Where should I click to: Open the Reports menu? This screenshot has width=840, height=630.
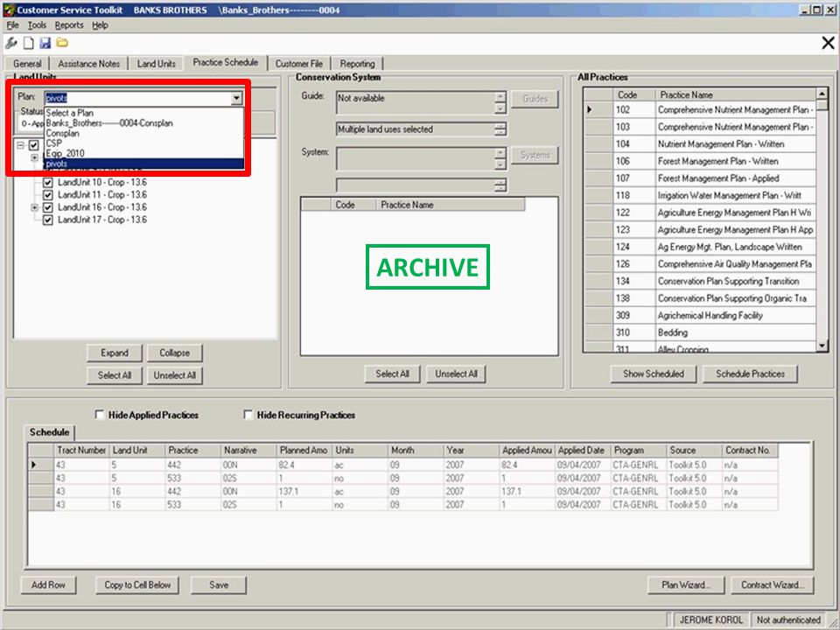click(69, 25)
